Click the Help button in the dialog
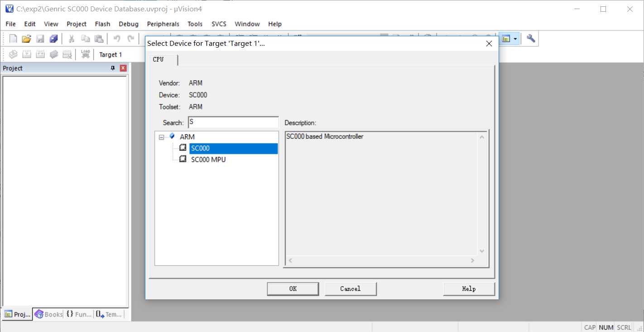This screenshot has height=332, width=644. coord(469,289)
